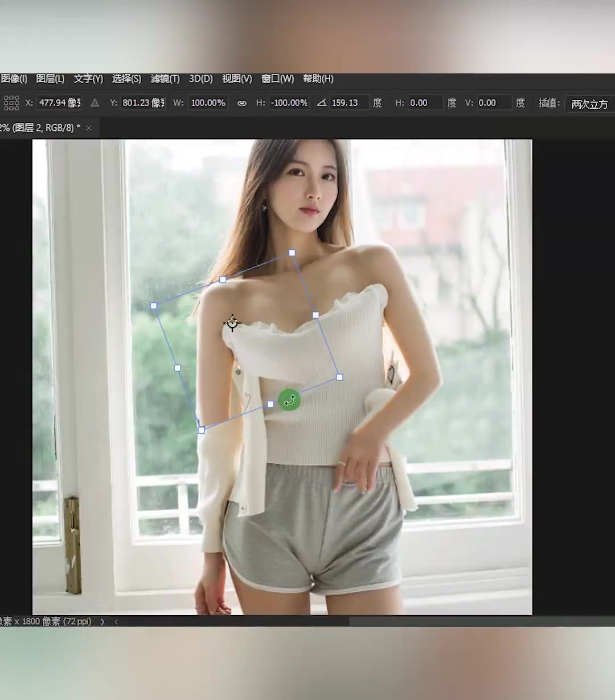Click the top corner transform handle
The width and height of the screenshot is (615, 700).
292,253
